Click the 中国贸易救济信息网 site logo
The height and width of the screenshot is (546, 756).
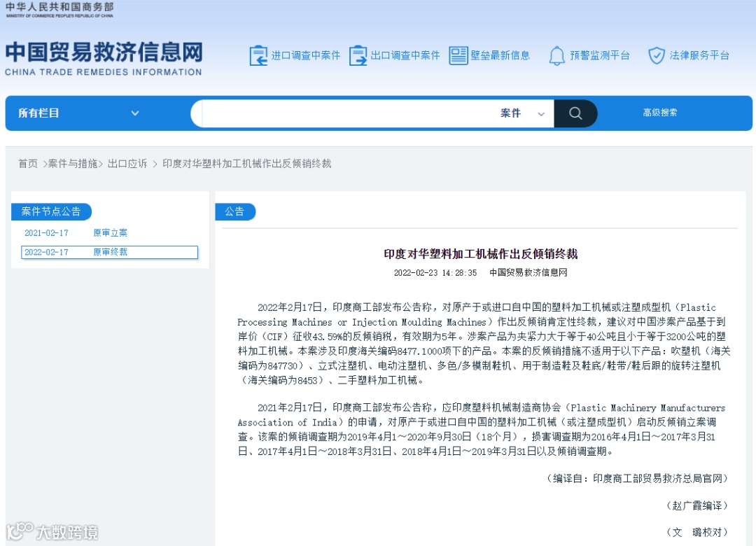coord(104,58)
